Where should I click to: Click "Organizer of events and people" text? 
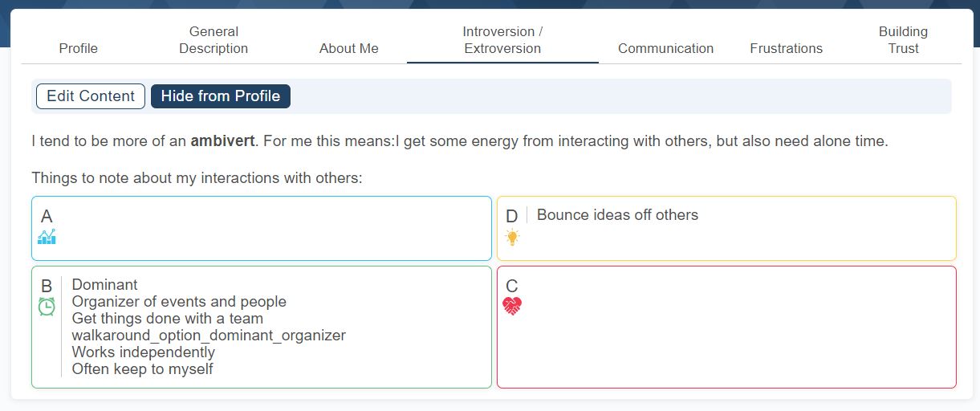[x=179, y=302]
